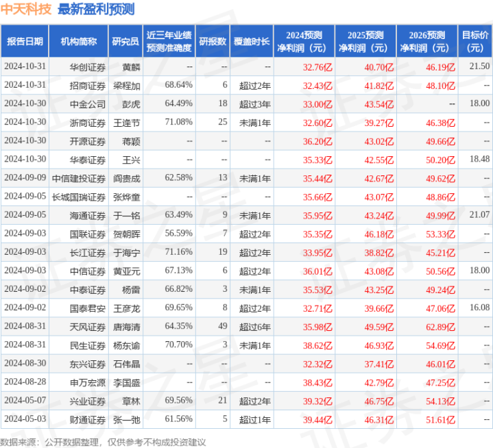Click researcher name 唐海清

(x=127, y=327)
